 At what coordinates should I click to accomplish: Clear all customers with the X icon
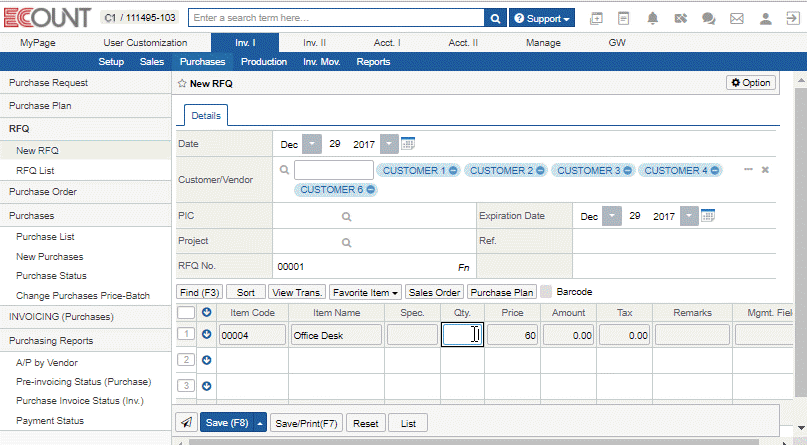coord(765,170)
